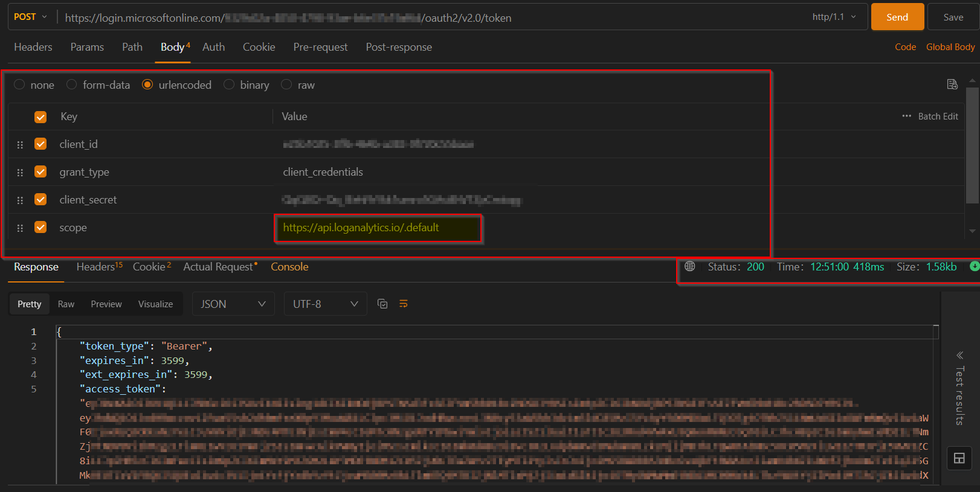Uncheck the scope parameter checkbox
The width and height of the screenshot is (980, 492).
(40, 227)
